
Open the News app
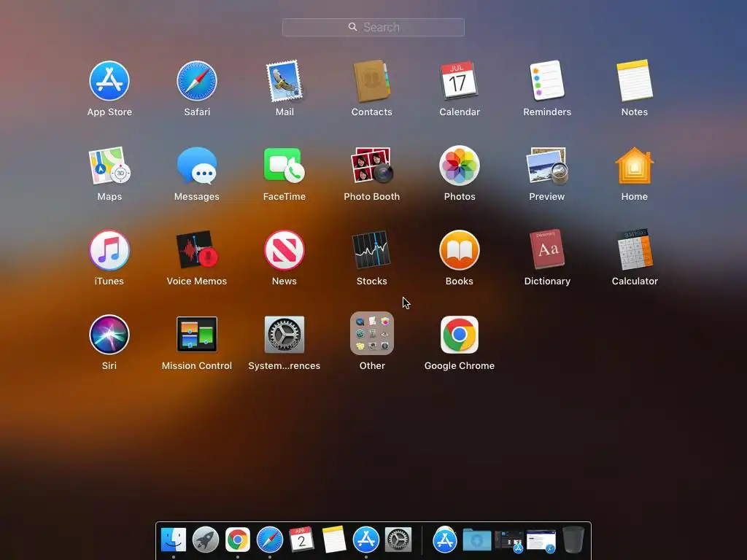[x=285, y=250]
